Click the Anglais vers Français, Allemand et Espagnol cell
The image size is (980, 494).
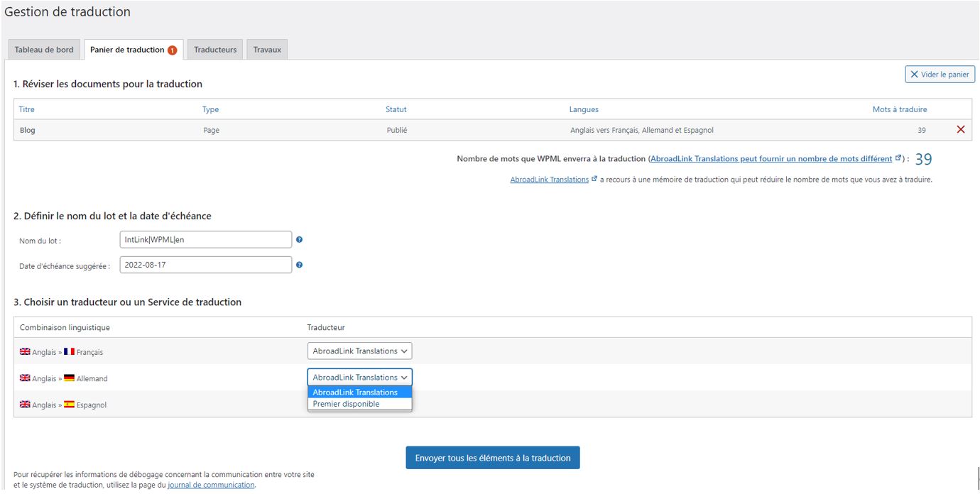[642, 131]
